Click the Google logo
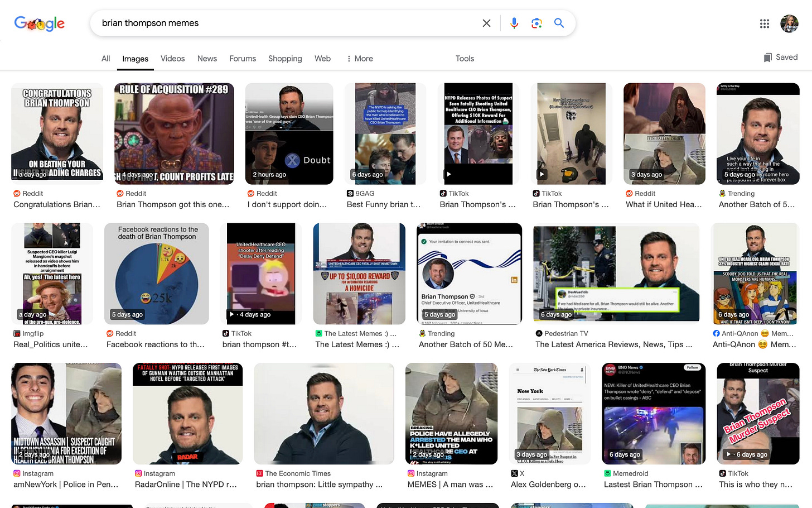Image resolution: width=812 pixels, height=508 pixels. (39, 23)
